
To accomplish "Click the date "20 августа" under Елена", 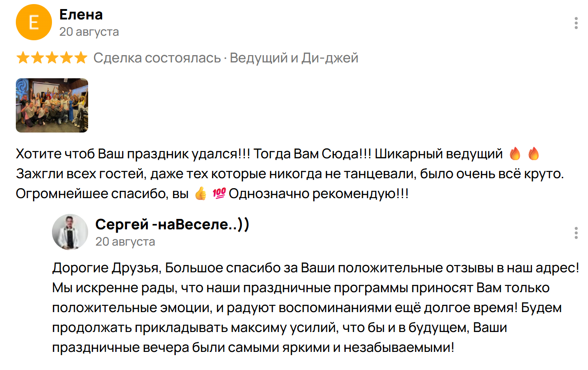I will point(89,32).
